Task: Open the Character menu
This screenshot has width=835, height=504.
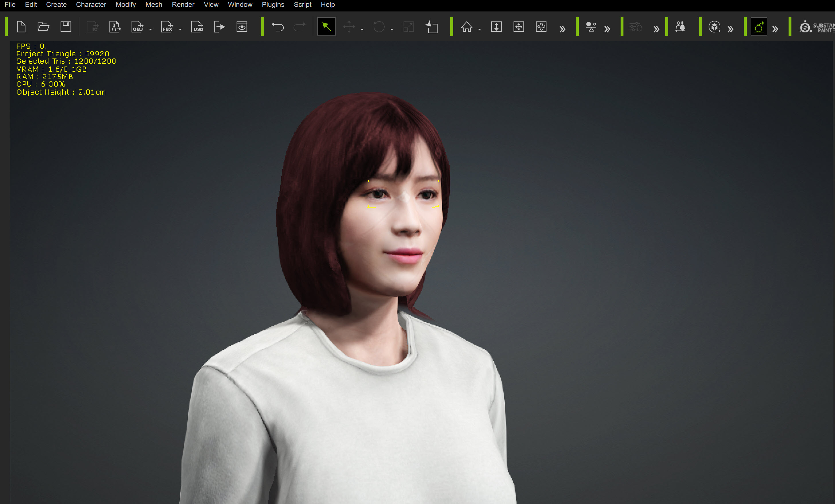Action: 91,5
